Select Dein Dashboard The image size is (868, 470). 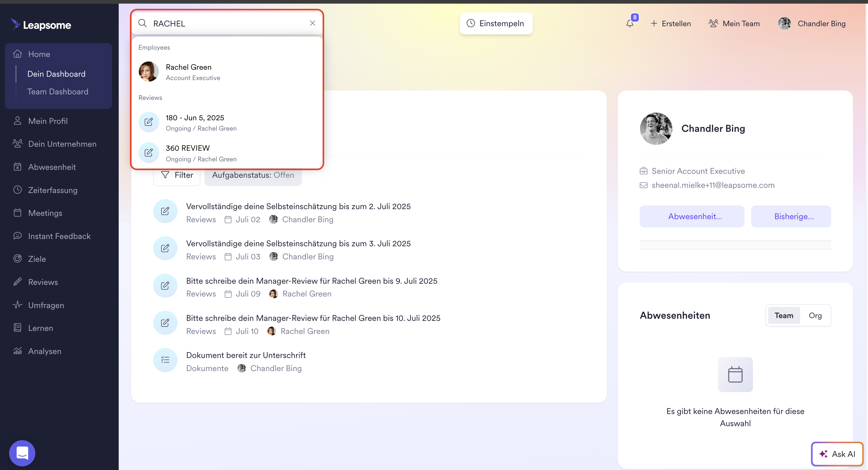pos(56,74)
